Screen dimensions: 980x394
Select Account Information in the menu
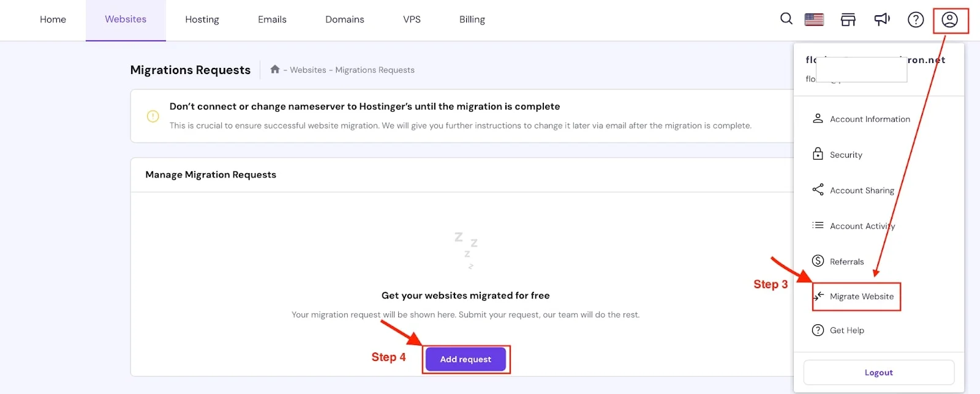click(x=869, y=119)
